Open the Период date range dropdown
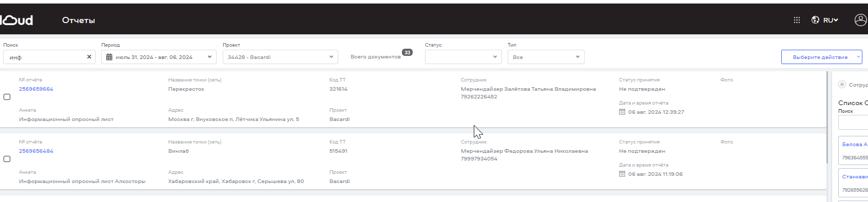This screenshot has height=202, width=868. click(159, 57)
